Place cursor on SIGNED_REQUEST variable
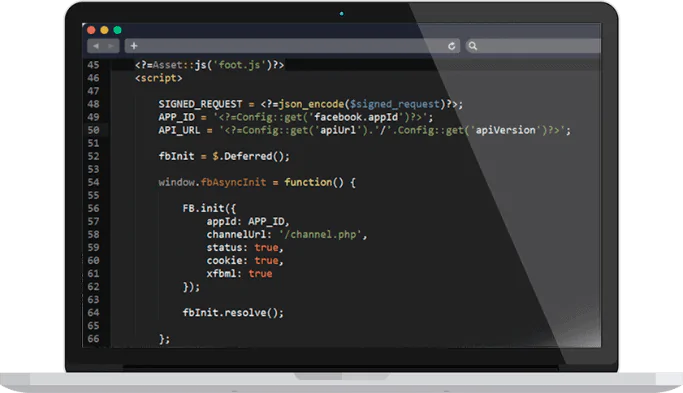The height and width of the screenshot is (393, 683). [x=200, y=104]
